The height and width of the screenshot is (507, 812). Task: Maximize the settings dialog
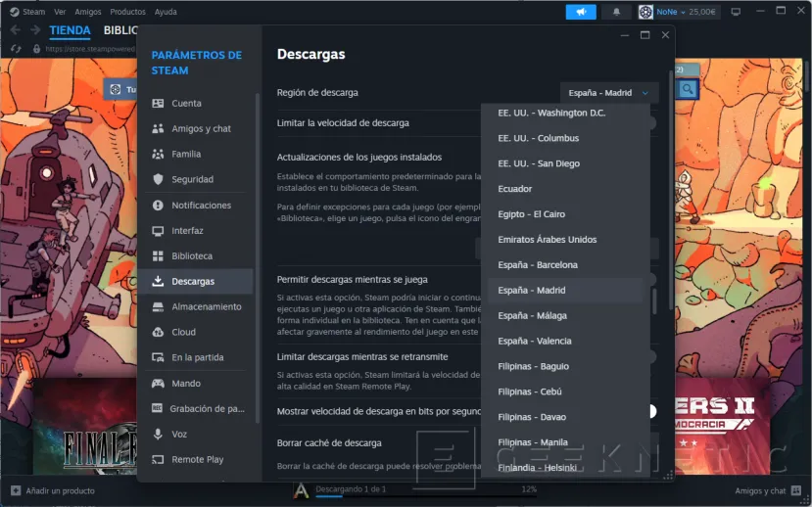click(645, 35)
